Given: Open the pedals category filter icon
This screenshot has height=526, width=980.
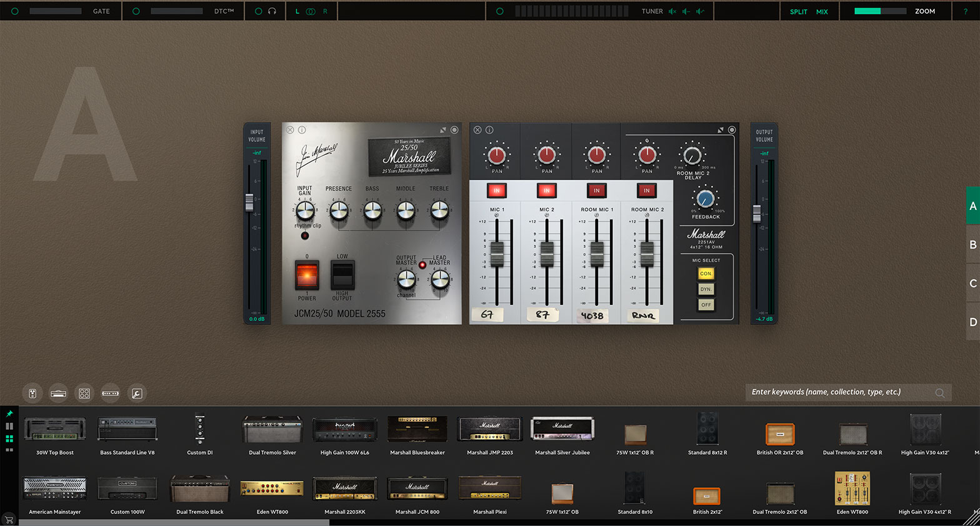Looking at the screenshot, I should [32, 393].
